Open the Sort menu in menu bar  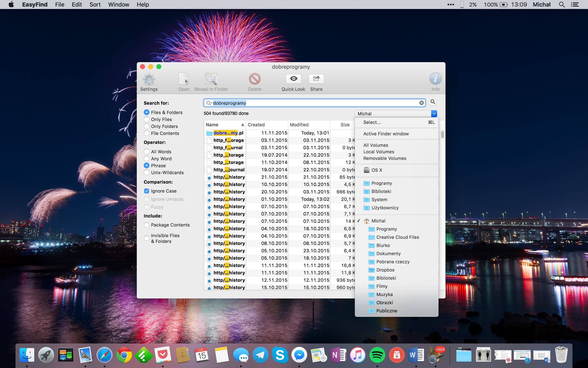pyautogui.click(x=95, y=5)
